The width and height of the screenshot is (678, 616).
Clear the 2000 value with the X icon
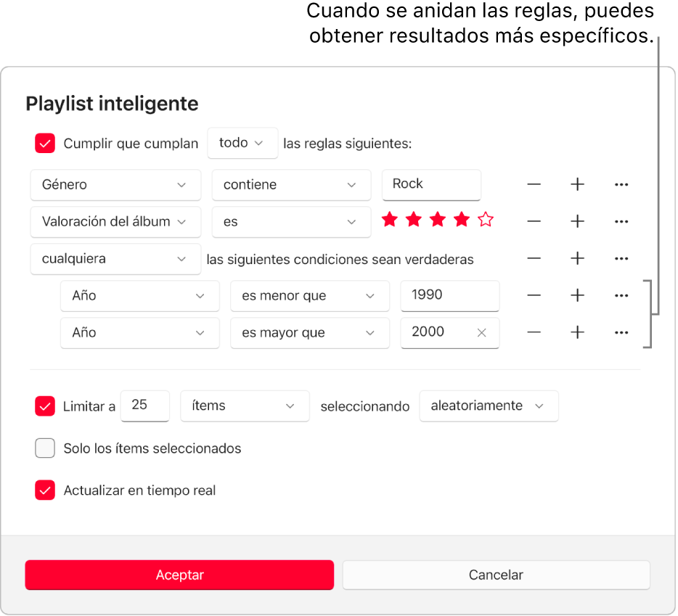(x=481, y=333)
